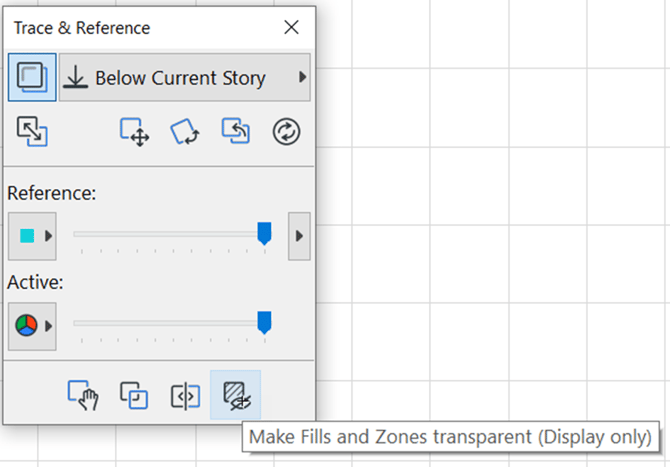
Task: Close the Trace & Reference palette
Action: click(x=292, y=28)
